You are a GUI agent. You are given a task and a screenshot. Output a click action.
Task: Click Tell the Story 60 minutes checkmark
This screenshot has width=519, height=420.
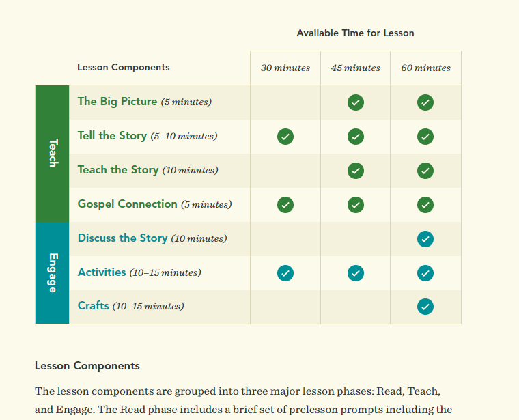(425, 137)
